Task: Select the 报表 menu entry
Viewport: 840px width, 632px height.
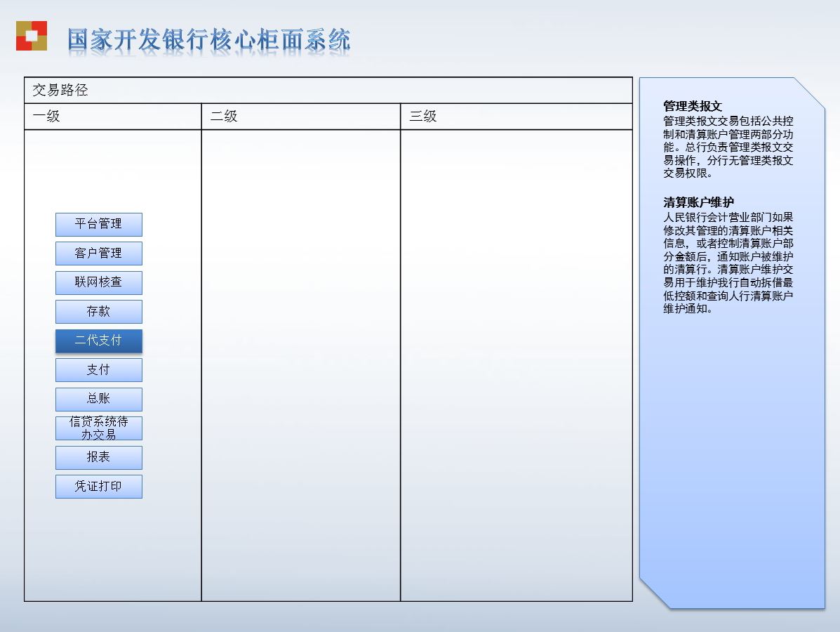Action: [98, 457]
